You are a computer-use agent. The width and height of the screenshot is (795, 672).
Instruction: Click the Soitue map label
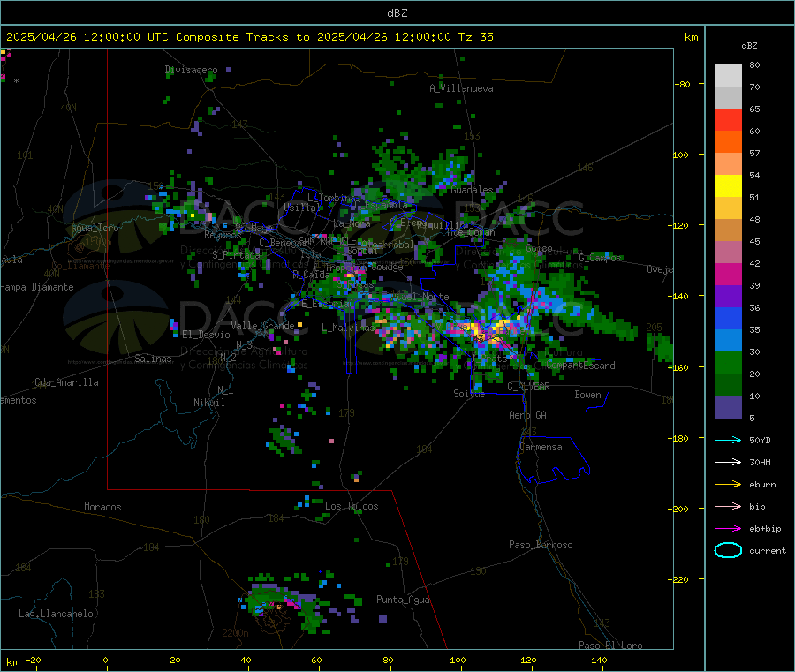tap(469, 394)
